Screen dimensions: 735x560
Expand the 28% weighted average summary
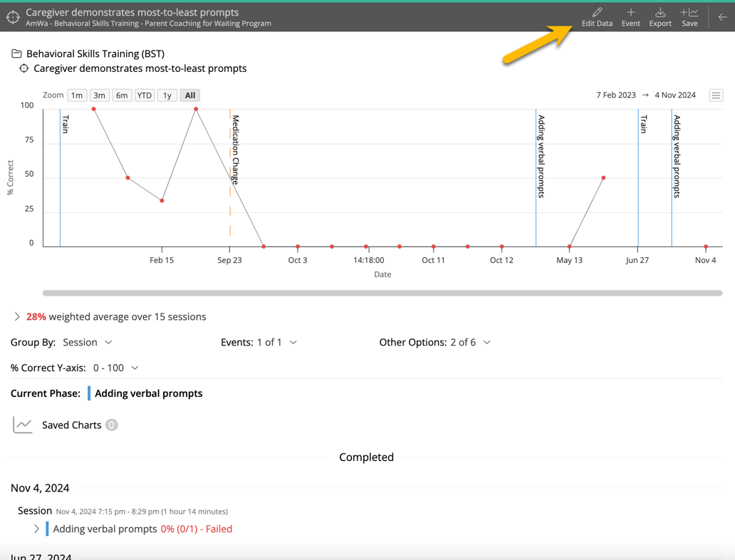tap(16, 316)
